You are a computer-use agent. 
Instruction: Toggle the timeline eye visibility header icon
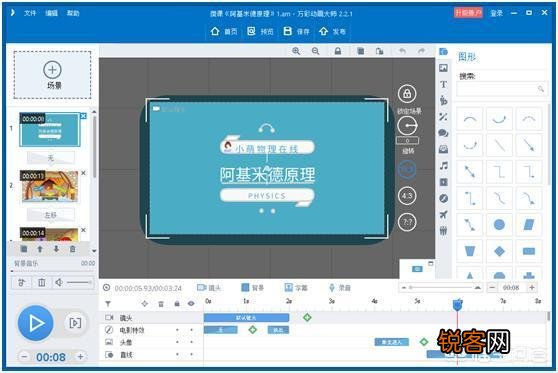(191, 304)
